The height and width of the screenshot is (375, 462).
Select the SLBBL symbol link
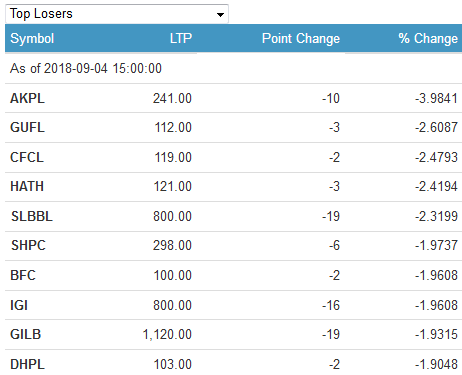coord(32,216)
